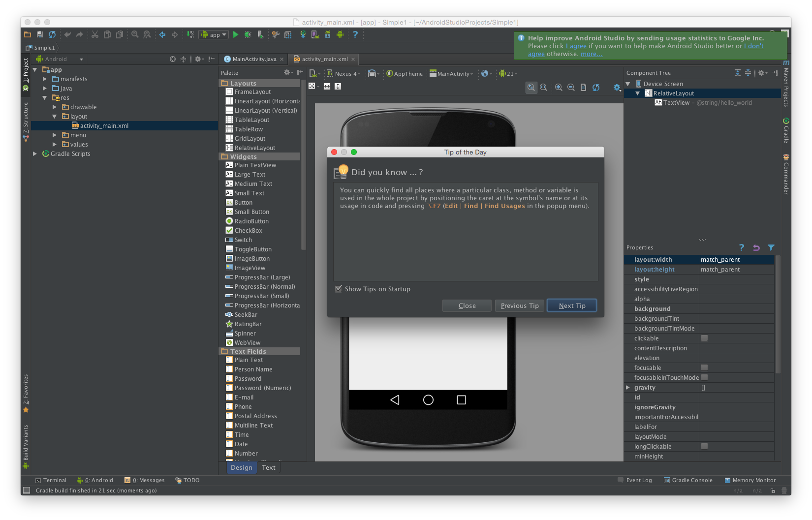Open the API level 21 dropdown
This screenshot has width=812, height=520.
tap(508, 74)
